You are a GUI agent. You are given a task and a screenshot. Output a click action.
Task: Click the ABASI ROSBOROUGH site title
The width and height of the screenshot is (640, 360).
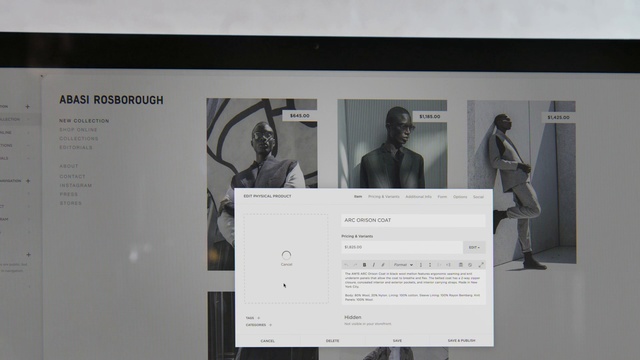[x=111, y=100]
